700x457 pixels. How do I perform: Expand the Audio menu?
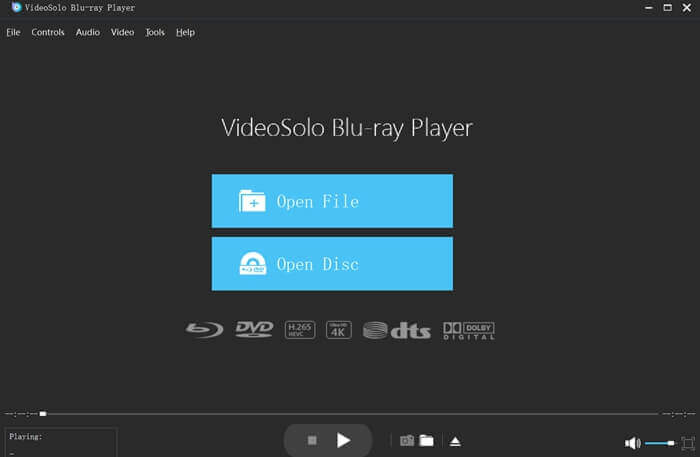[88, 32]
